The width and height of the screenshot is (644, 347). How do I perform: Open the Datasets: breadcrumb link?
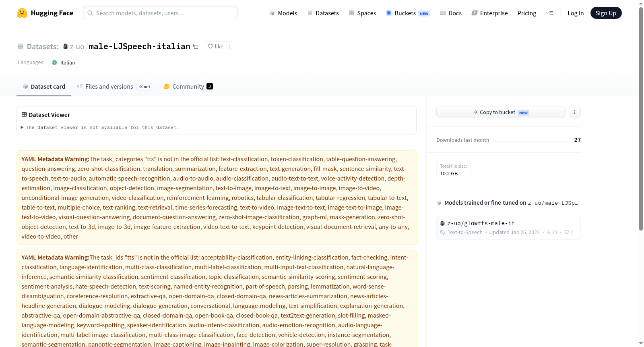[x=43, y=47]
